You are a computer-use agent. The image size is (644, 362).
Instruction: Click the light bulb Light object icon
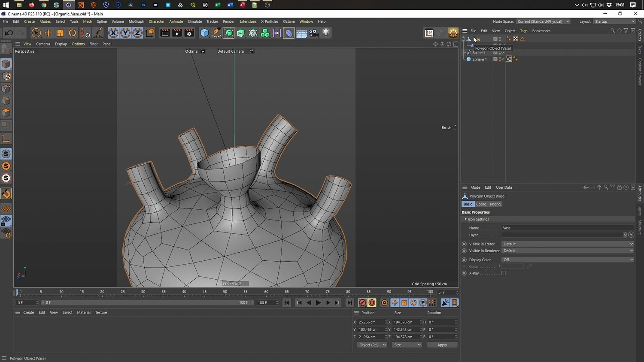326,33
